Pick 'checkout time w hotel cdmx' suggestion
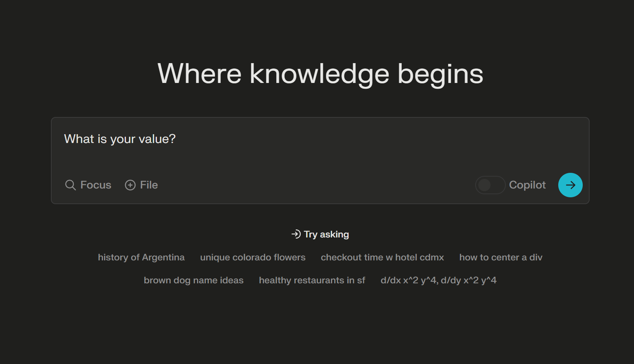Screen dimensions: 634x364 tap(382, 257)
